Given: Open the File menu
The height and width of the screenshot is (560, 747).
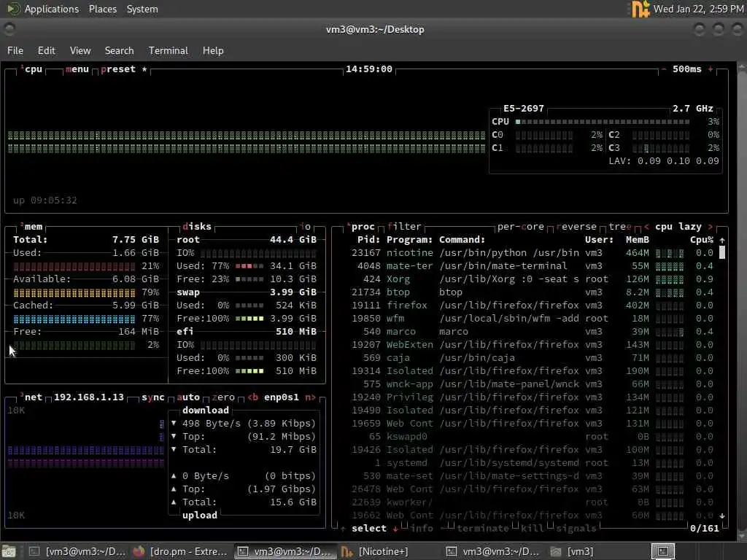Looking at the screenshot, I should click(15, 50).
